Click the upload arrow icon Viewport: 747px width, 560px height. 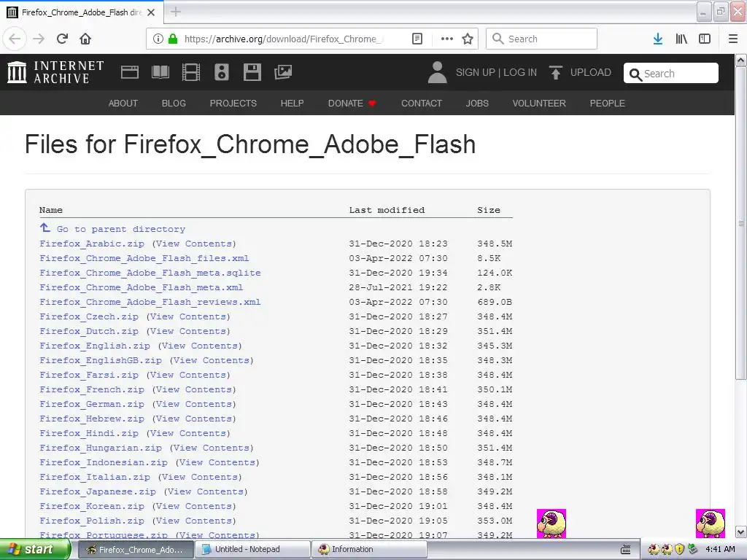pyautogui.click(x=555, y=72)
